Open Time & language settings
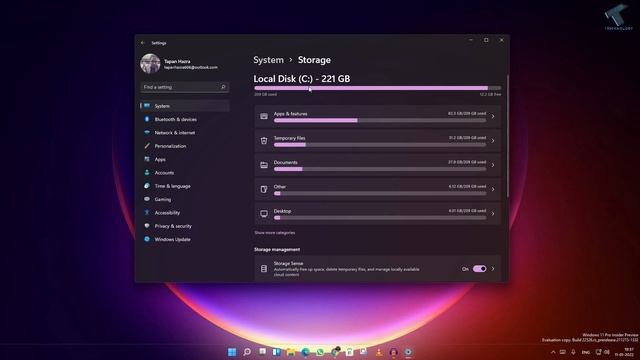The height and width of the screenshot is (360, 640). [x=185, y=186]
